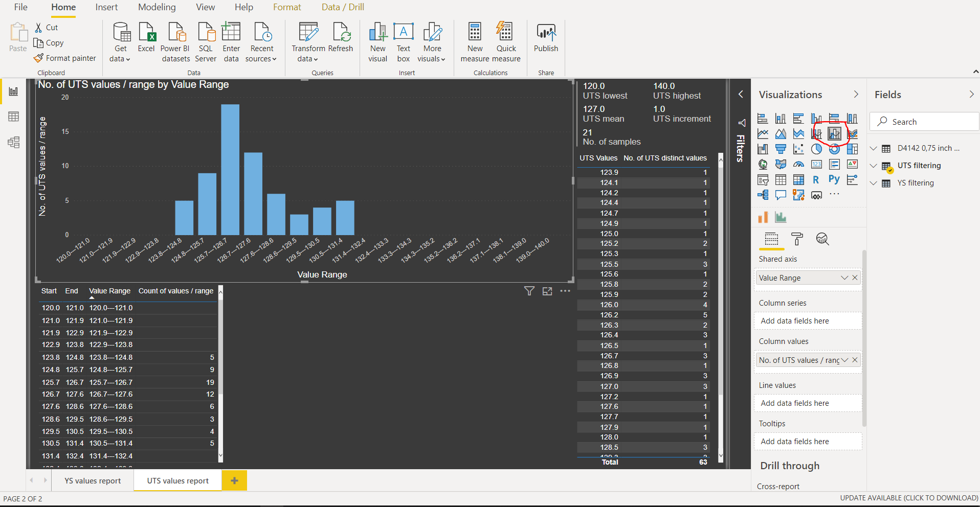Select the ribbon chart visual
This screenshot has width=980, height=507.
point(852,134)
